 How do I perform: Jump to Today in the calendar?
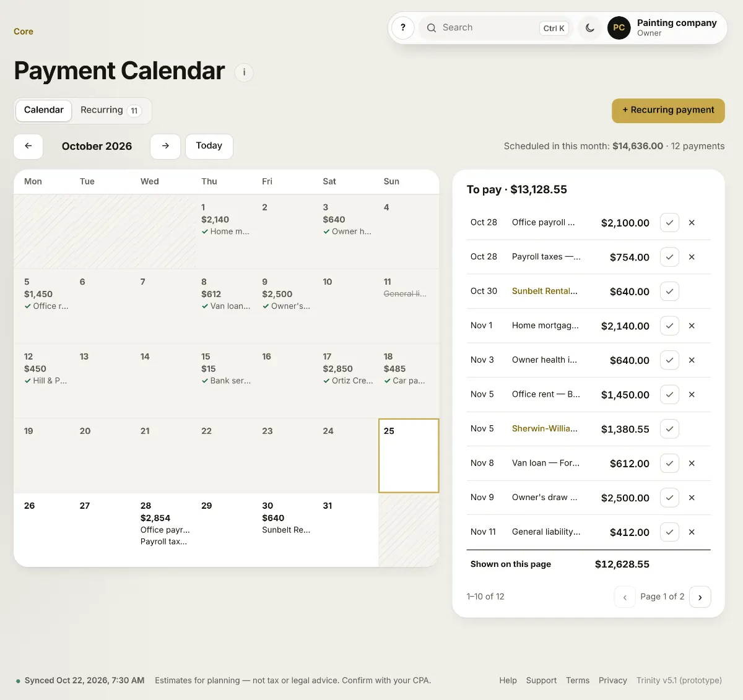[x=209, y=146]
